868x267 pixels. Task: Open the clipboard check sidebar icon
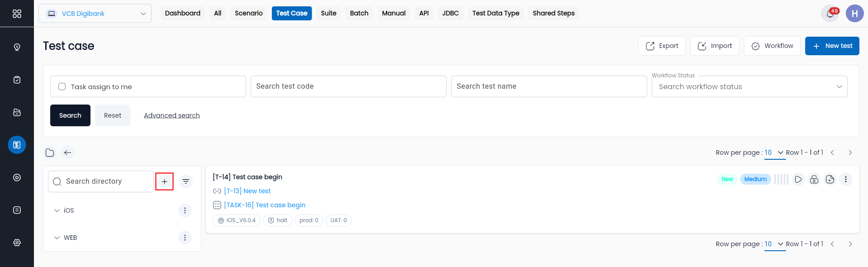pos(17,80)
